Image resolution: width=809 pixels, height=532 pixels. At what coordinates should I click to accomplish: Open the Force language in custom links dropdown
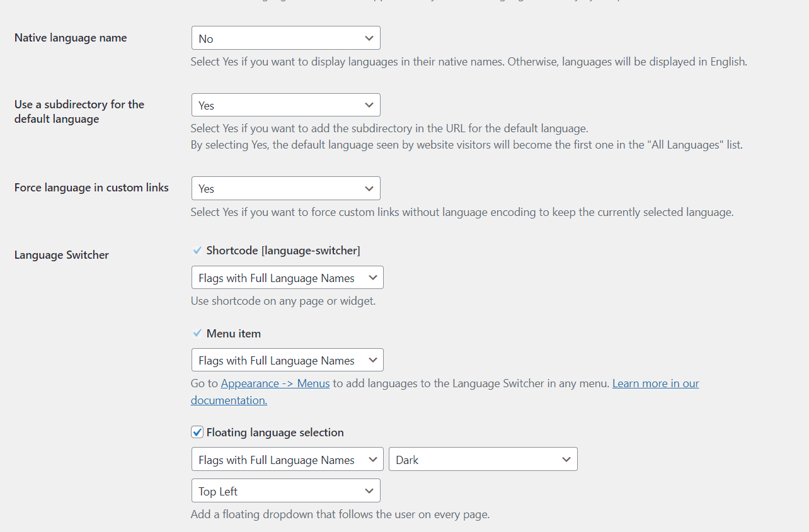285,188
